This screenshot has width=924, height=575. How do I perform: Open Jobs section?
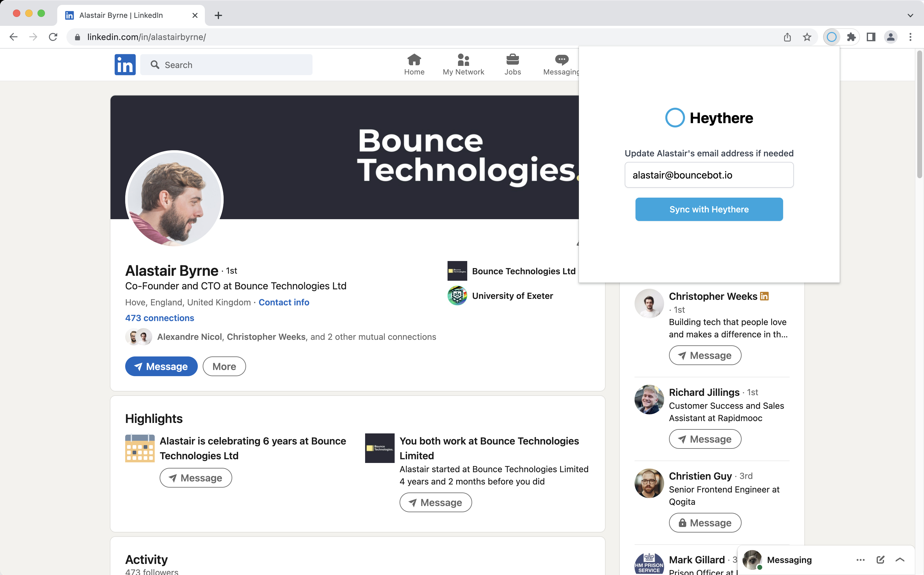click(512, 65)
